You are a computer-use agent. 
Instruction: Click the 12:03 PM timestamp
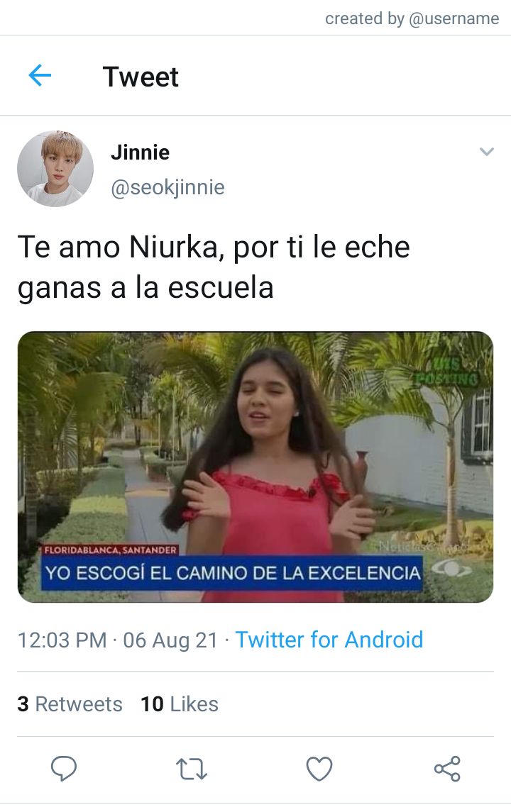62,640
